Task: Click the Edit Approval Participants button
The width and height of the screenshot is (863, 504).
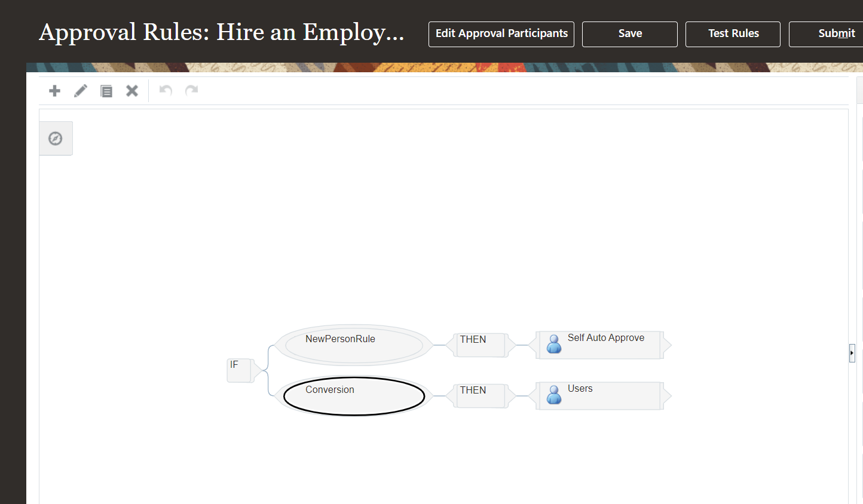Action: 501,34
